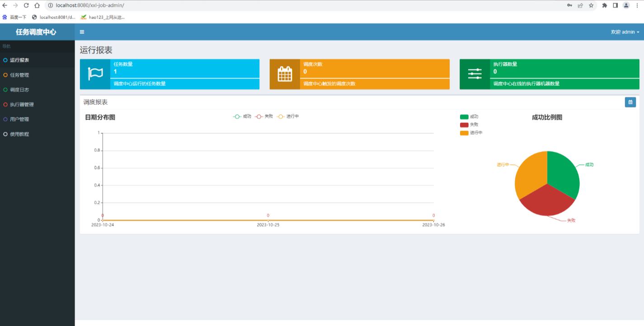This screenshot has width=644, height=326.
Task: Toggle browser side panel icon
Action: [615, 5]
